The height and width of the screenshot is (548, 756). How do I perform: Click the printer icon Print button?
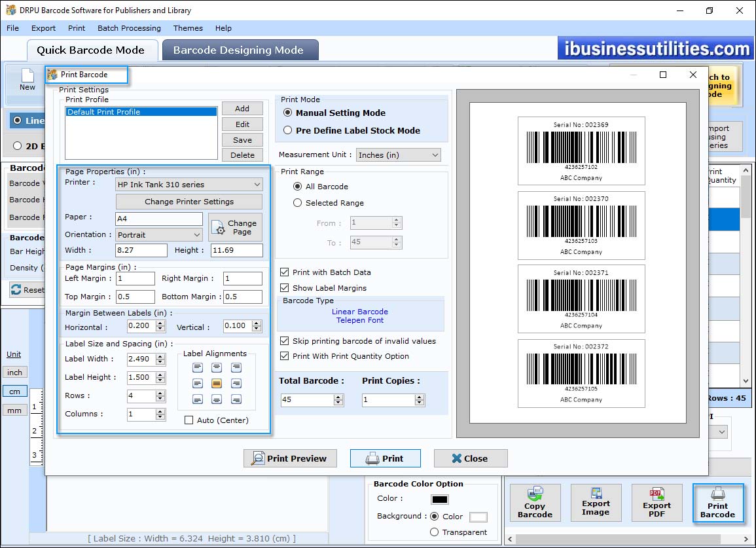click(x=386, y=458)
